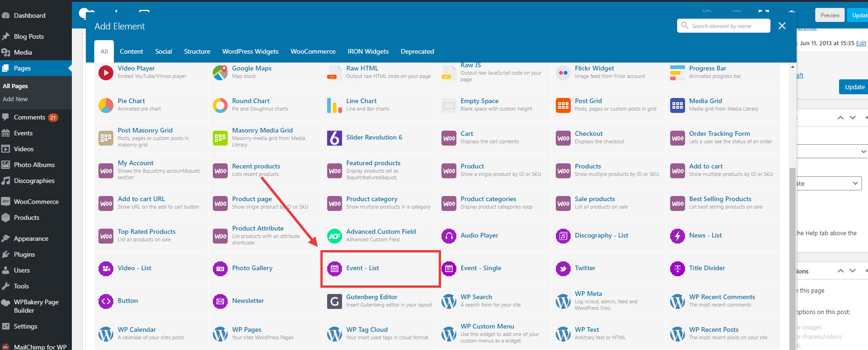This screenshot has width=868, height=350.
Task: Switch to the Content tab
Action: coord(132,51)
